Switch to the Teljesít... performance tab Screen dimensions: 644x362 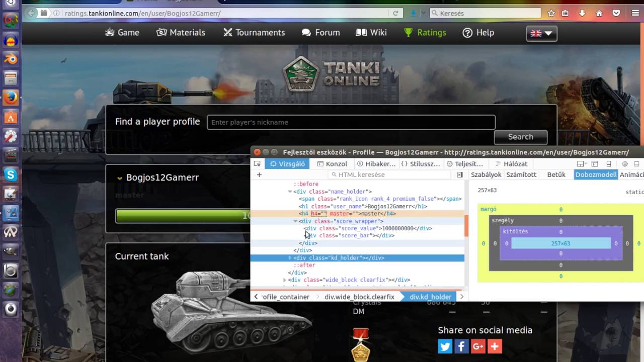click(x=464, y=164)
